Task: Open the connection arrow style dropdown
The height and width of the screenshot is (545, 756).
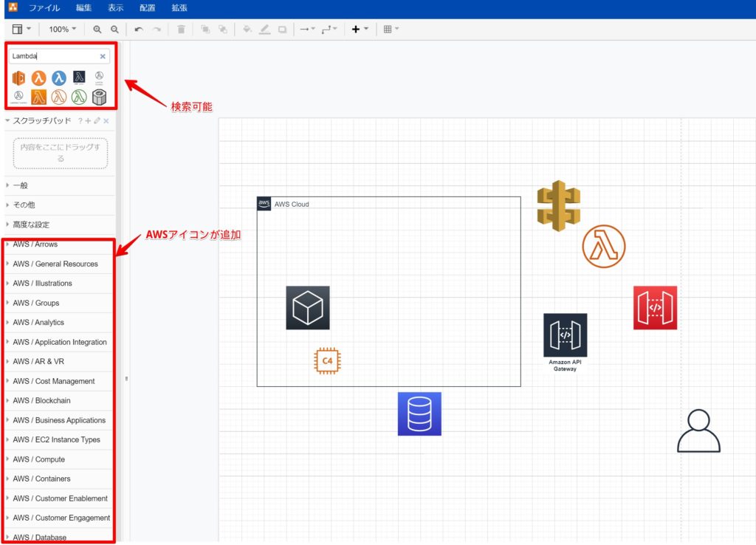Action: click(307, 29)
